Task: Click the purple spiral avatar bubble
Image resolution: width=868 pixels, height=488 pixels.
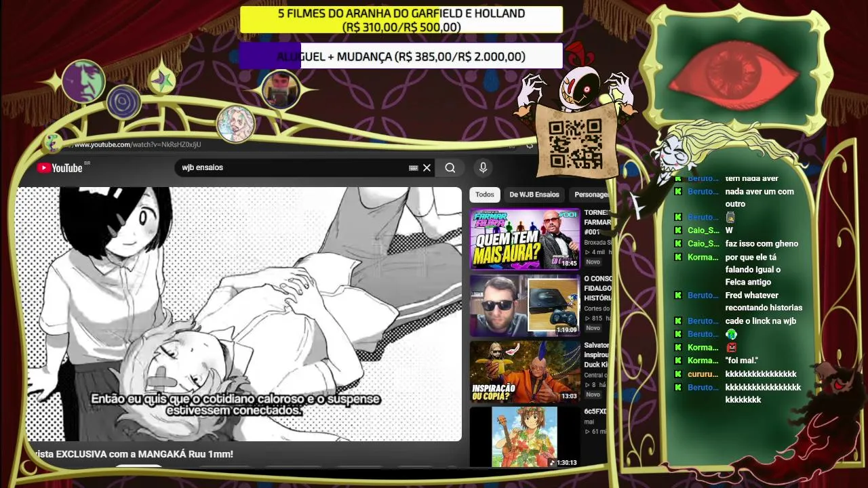Action: click(123, 103)
